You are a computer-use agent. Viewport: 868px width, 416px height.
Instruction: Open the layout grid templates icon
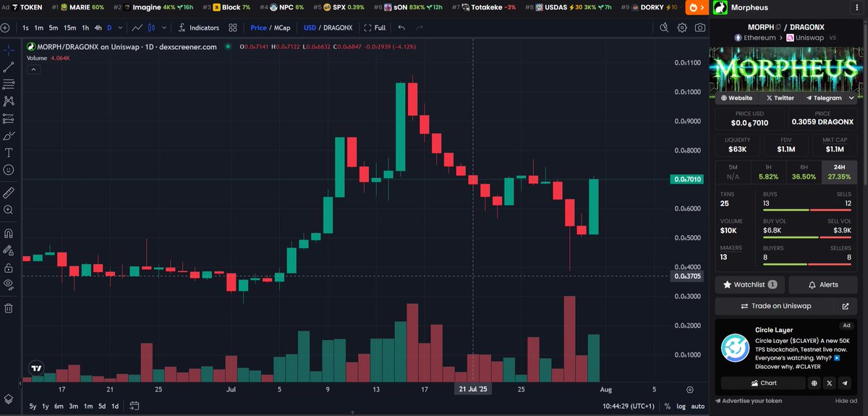click(232, 27)
